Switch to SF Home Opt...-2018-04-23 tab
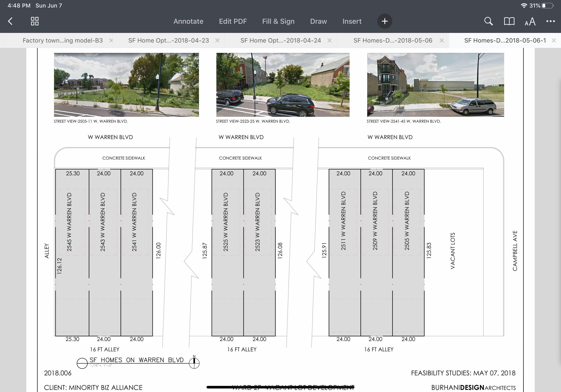This screenshot has height=392, width=561. tap(168, 40)
